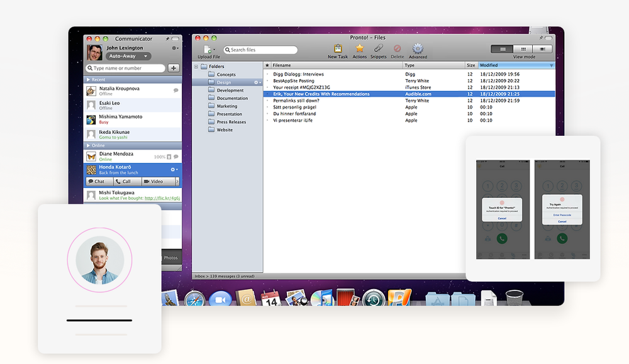Open the Advanced gear icon
The image size is (629, 364).
click(418, 48)
